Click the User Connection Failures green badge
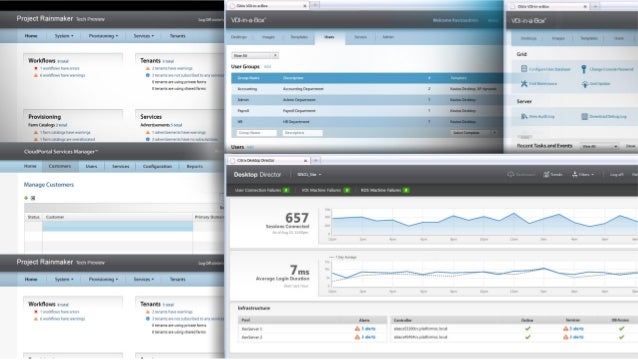The width and height of the screenshot is (638, 360). pos(286,190)
